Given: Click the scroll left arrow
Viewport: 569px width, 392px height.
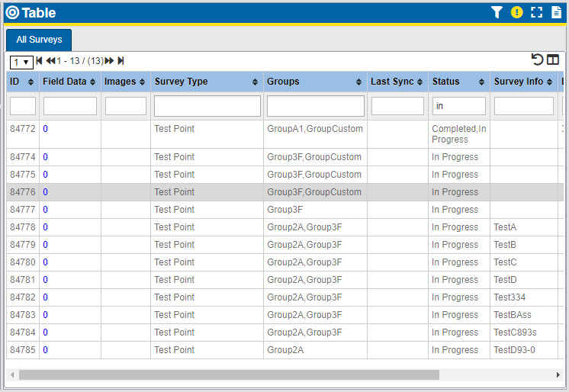Looking at the screenshot, I should [x=12, y=374].
